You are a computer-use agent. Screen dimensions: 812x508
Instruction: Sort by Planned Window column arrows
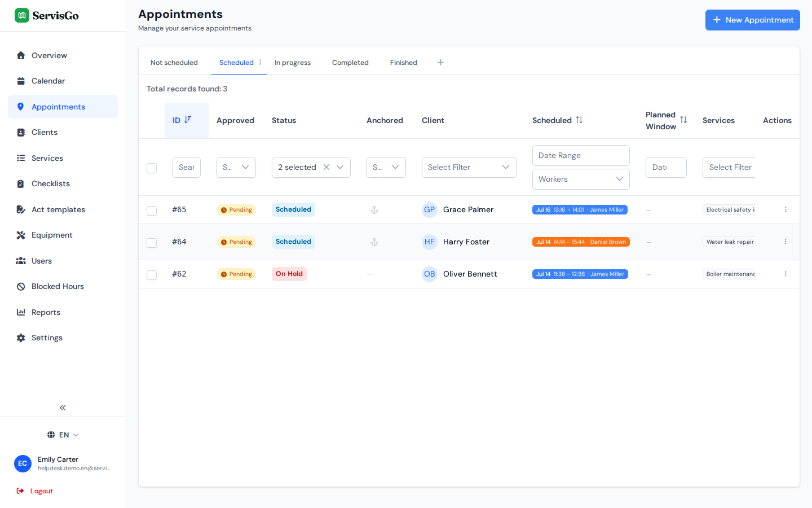pos(683,120)
